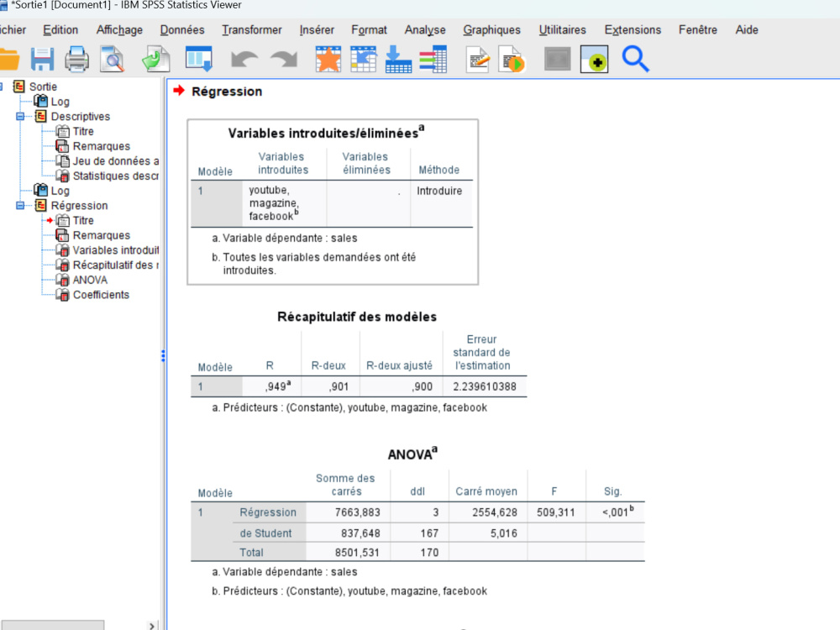Click the pencil document editor icon
This screenshot has width=840, height=630.
click(478, 59)
